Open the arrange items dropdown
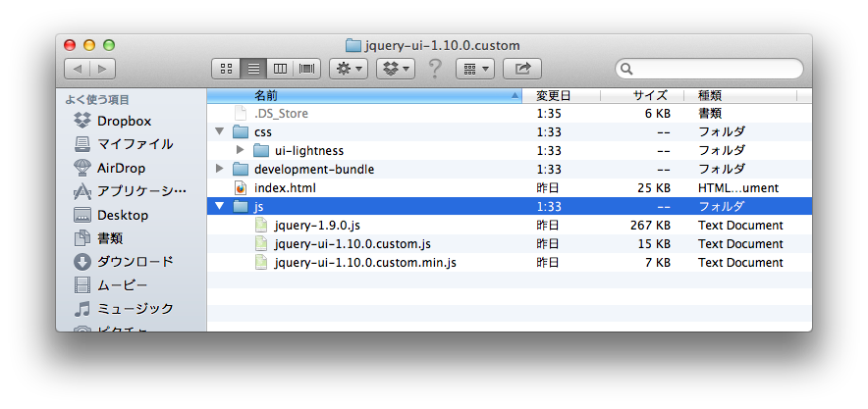This screenshot has width=868, height=409. [475, 69]
